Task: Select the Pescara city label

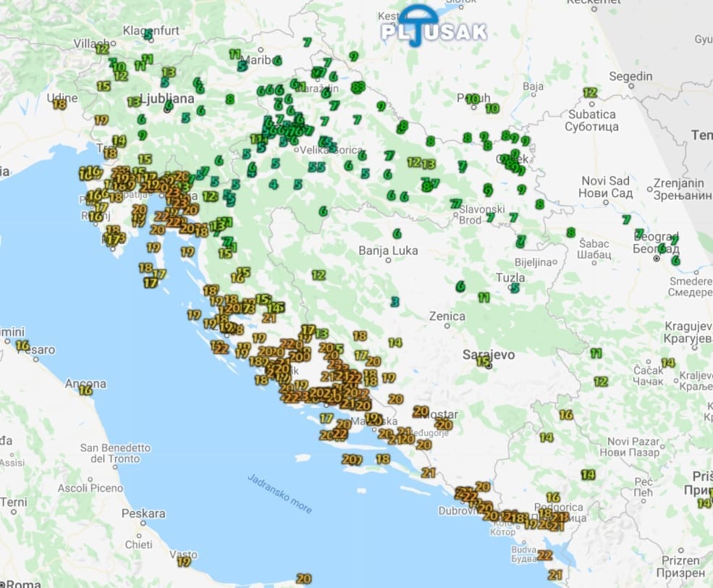Action: [x=143, y=513]
